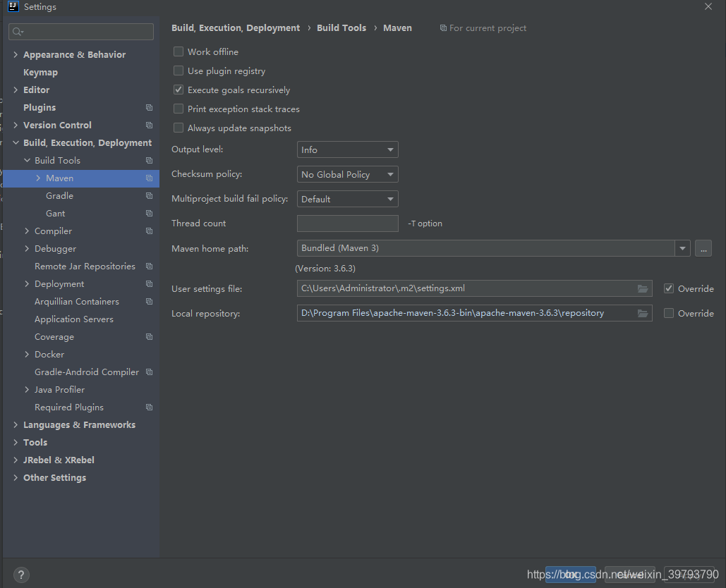Open help with the question mark button

pos(21,575)
